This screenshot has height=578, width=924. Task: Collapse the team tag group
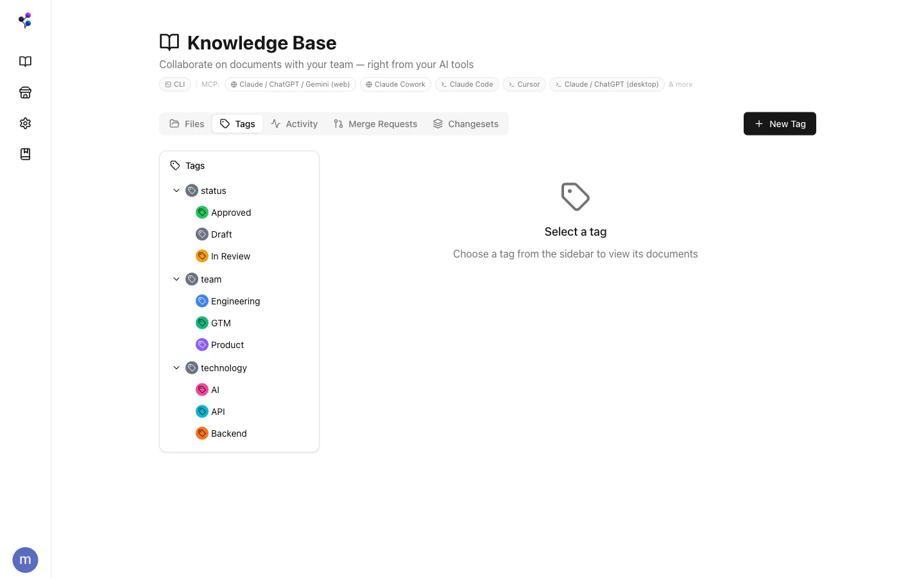(x=176, y=279)
